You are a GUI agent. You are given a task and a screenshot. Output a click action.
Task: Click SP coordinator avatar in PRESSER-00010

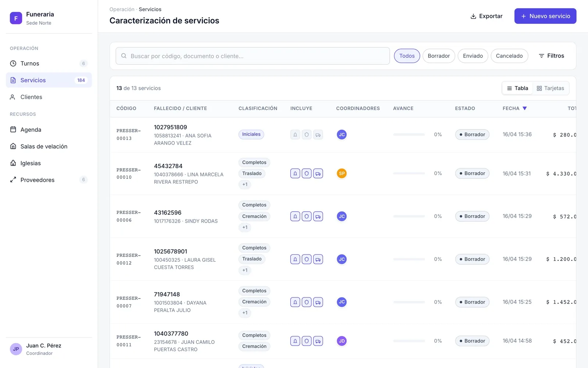342,173
